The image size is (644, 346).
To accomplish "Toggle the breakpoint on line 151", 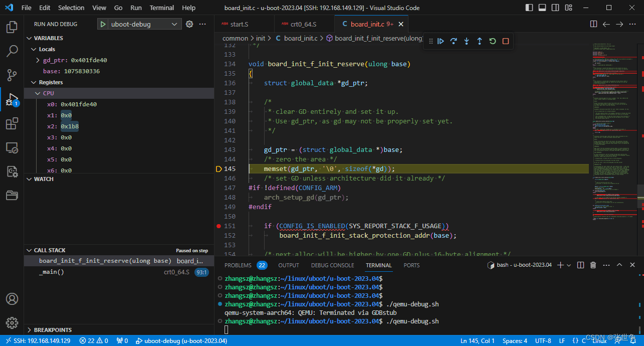I will coord(219,226).
